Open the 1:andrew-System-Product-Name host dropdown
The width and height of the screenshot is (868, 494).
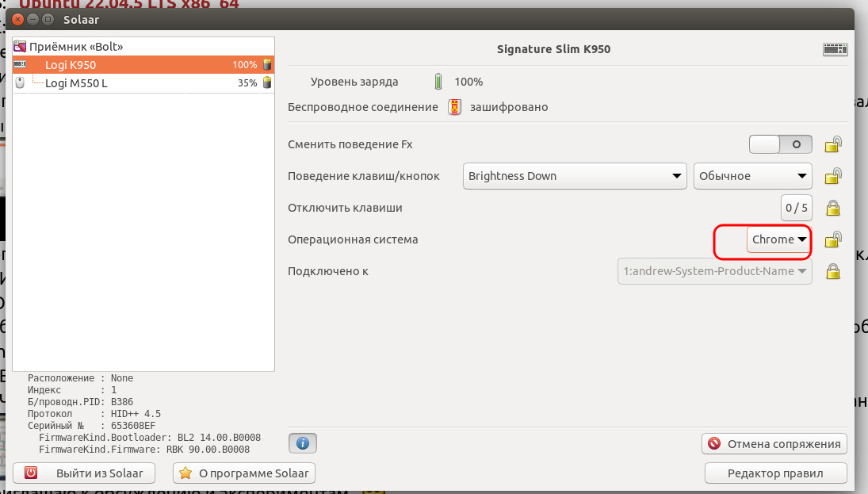[715, 271]
